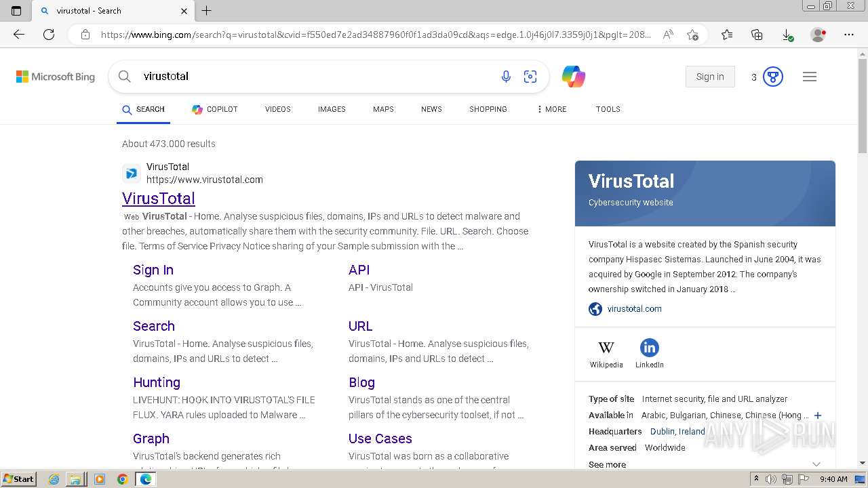This screenshot has height=488, width=868.
Task: Open the Hunting sitelink
Action: click(157, 382)
